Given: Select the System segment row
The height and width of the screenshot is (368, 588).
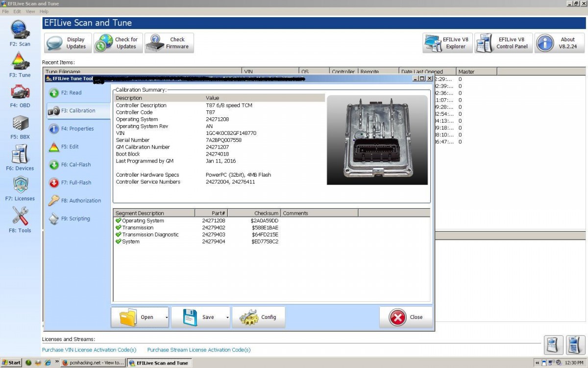Looking at the screenshot, I should (x=271, y=241).
